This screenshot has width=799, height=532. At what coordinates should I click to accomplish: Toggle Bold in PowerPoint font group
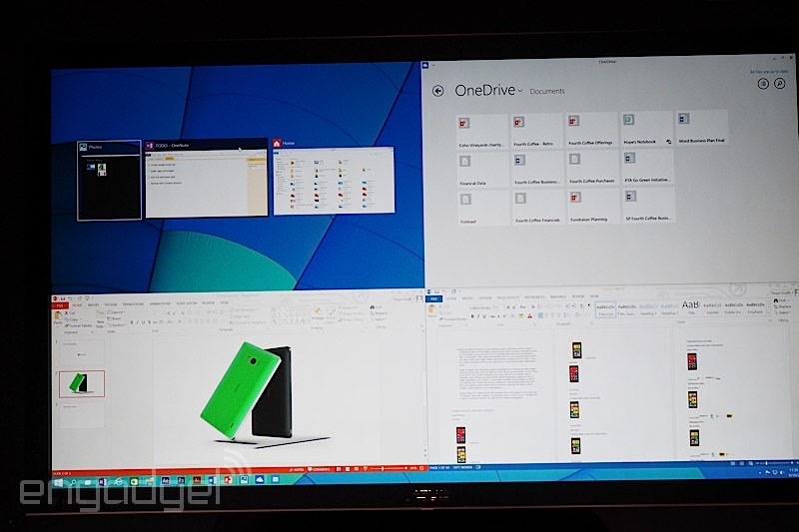pos(132,322)
